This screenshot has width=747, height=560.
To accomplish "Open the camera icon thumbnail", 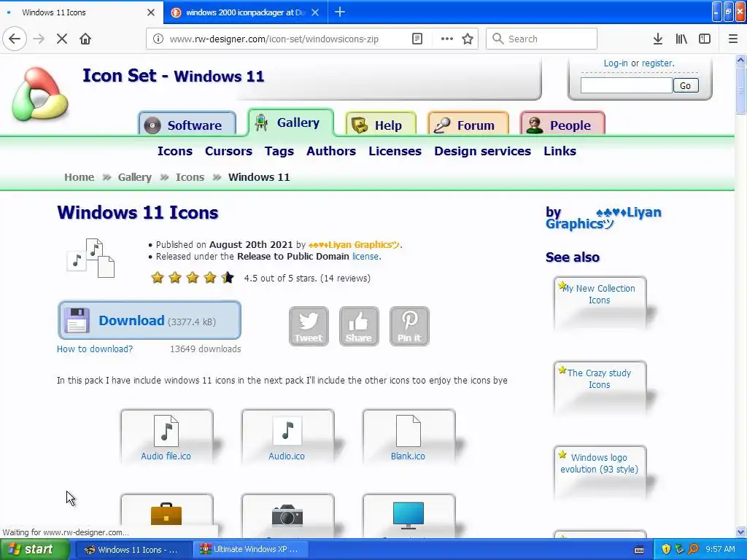I will (x=287, y=516).
